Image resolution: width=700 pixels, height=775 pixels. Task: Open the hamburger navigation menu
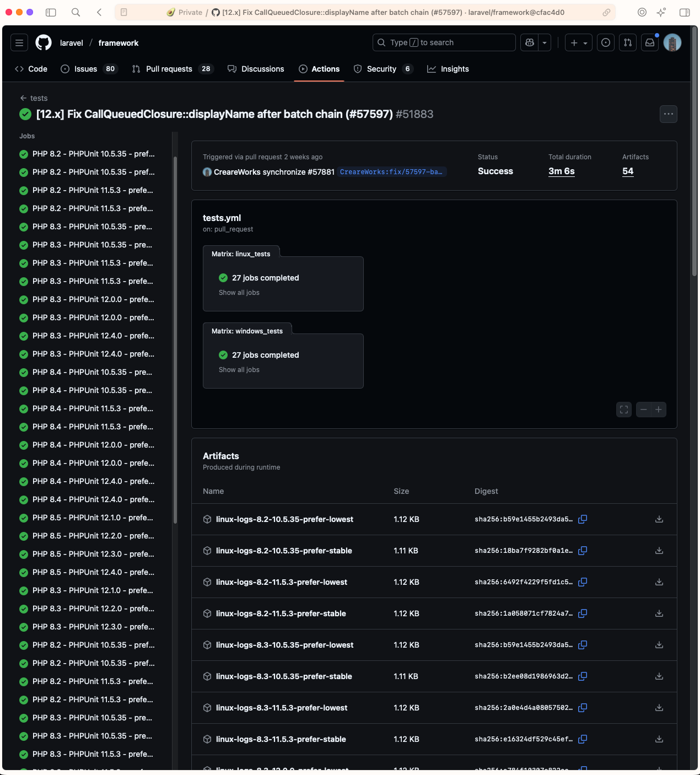(x=19, y=42)
